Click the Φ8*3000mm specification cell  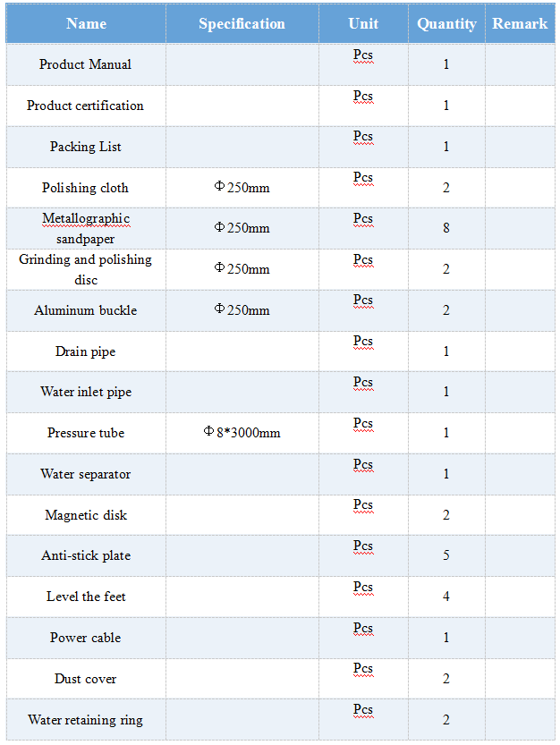[242, 433]
